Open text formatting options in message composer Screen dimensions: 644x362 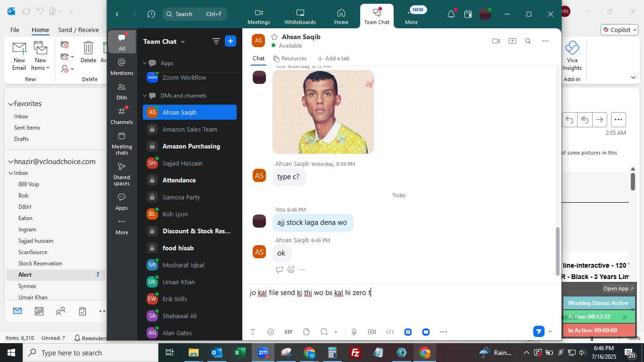(253, 332)
